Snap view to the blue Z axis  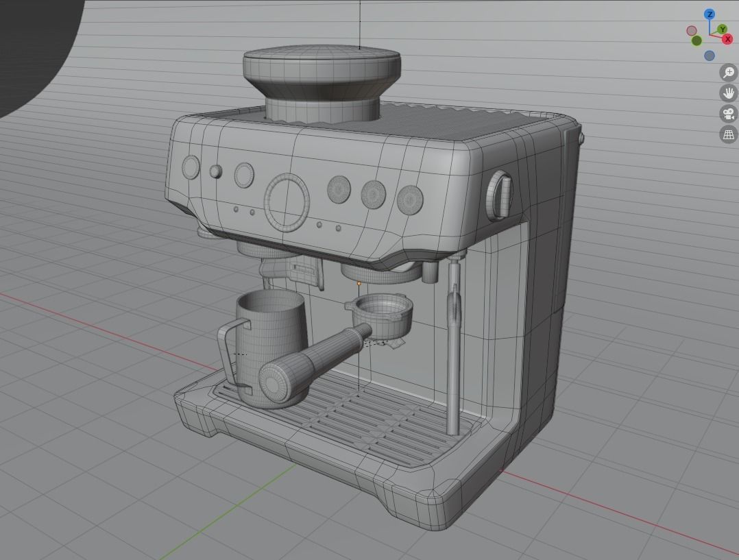(710, 14)
